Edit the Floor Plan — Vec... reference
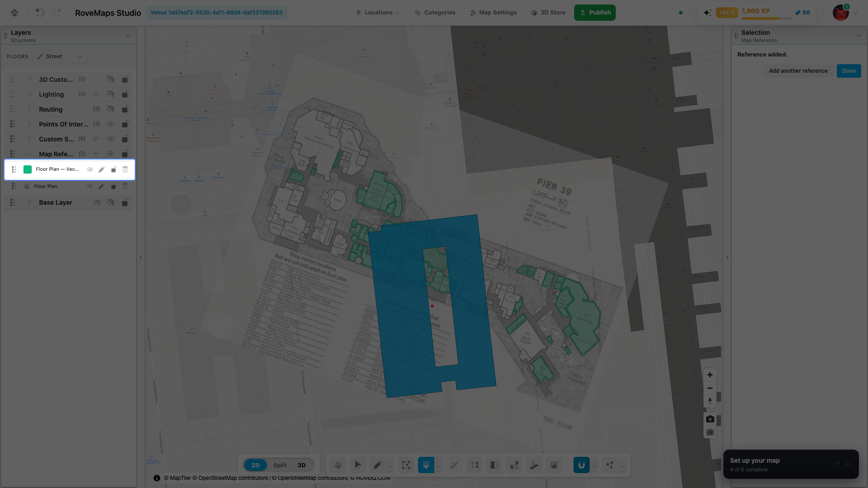 pyautogui.click(x=101, y=169)
